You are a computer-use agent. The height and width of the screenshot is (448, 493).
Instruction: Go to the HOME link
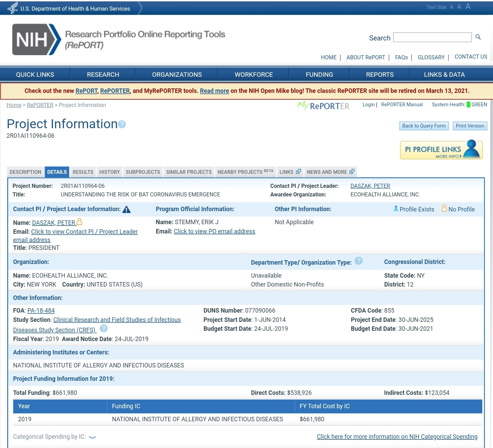(329, 57)
